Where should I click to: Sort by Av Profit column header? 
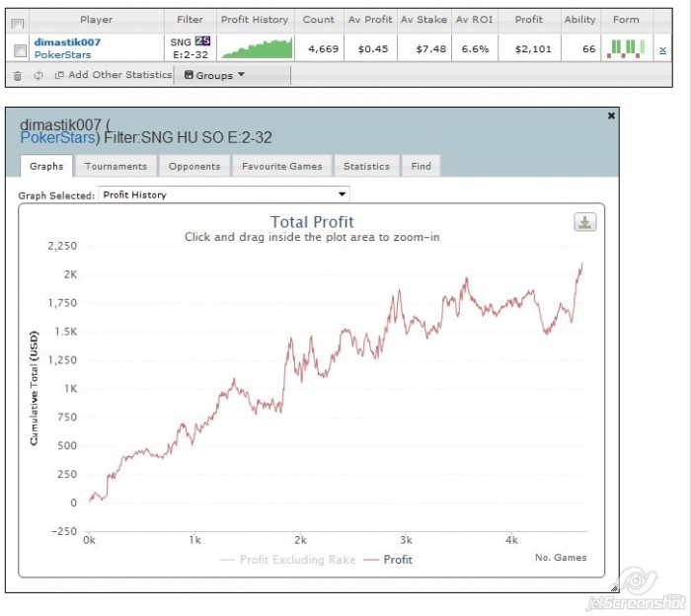click(370, 20)
